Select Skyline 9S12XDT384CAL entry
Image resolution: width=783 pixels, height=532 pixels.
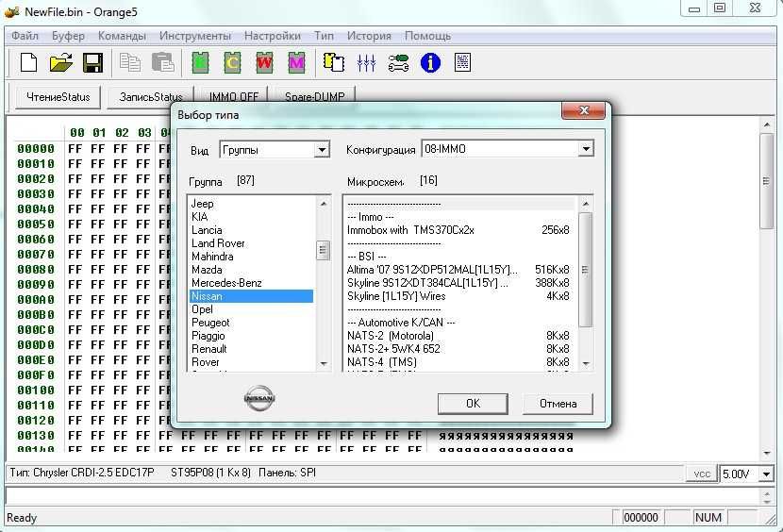point(458,283)
